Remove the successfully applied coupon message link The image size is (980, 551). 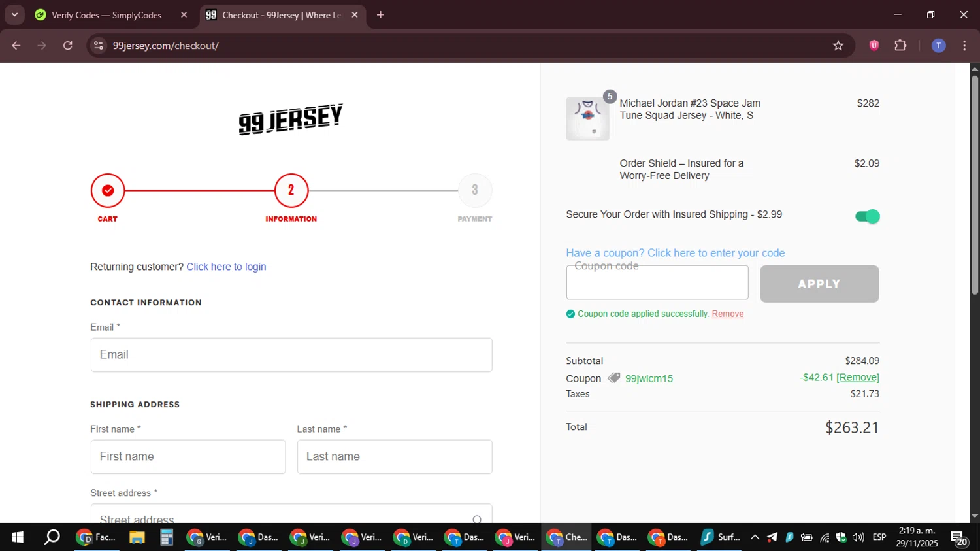728,314
